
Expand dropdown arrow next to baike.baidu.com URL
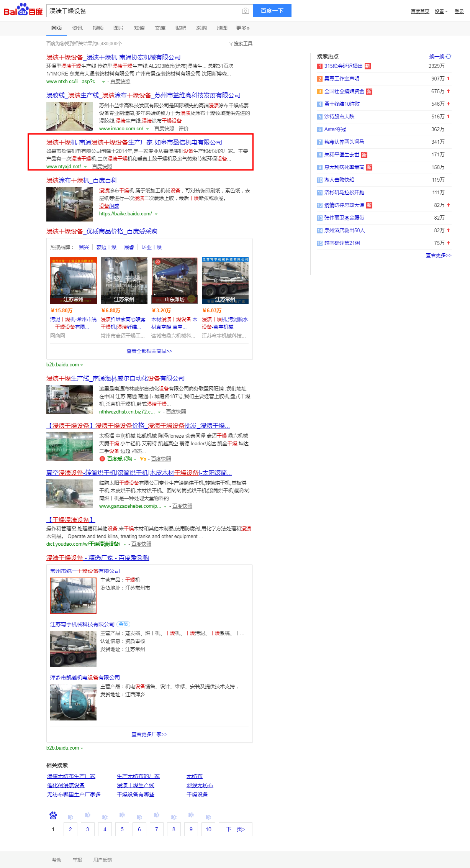tap(156, 214)
